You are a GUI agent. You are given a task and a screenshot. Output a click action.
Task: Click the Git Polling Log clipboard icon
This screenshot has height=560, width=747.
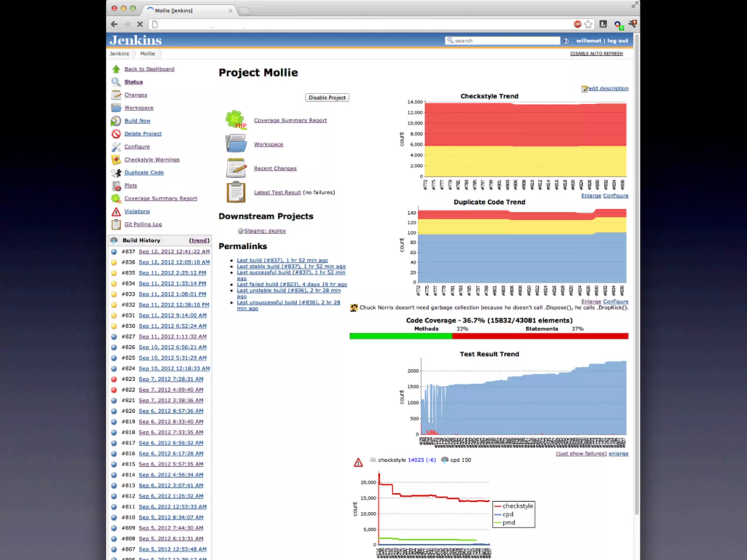coord(116,225)
